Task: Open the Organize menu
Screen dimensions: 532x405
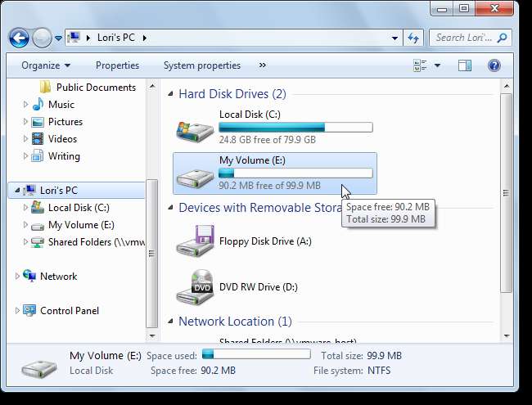Action: [x=46, y=65]
